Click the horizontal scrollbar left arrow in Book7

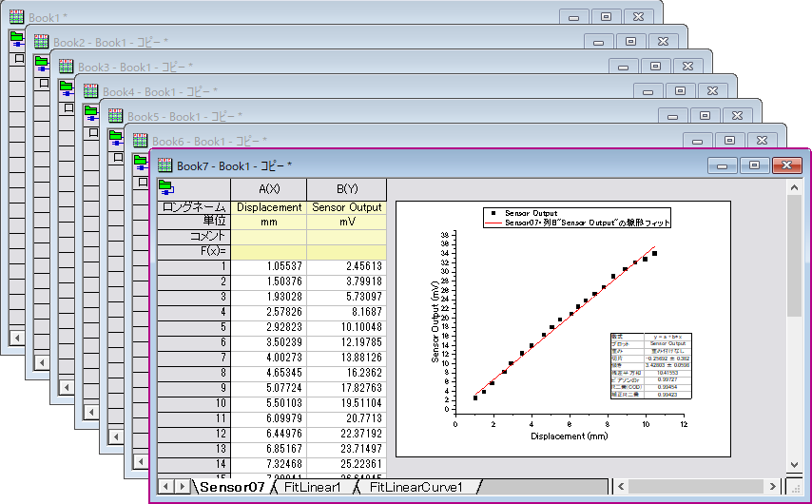pos(621,486)
